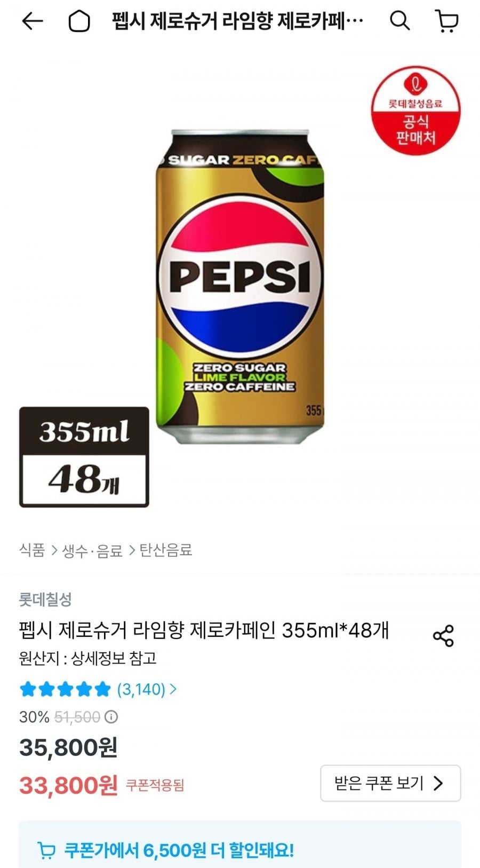Viewport: 480px width, 868px height.
Task: Expand reviews with the chevron after 3,140
Action: point(173,689)
